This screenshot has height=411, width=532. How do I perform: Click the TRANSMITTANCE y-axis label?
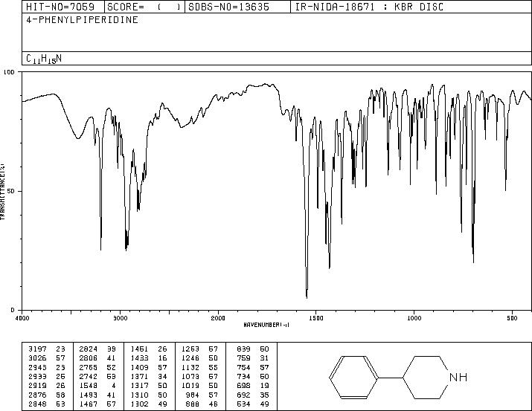point(2,192)
